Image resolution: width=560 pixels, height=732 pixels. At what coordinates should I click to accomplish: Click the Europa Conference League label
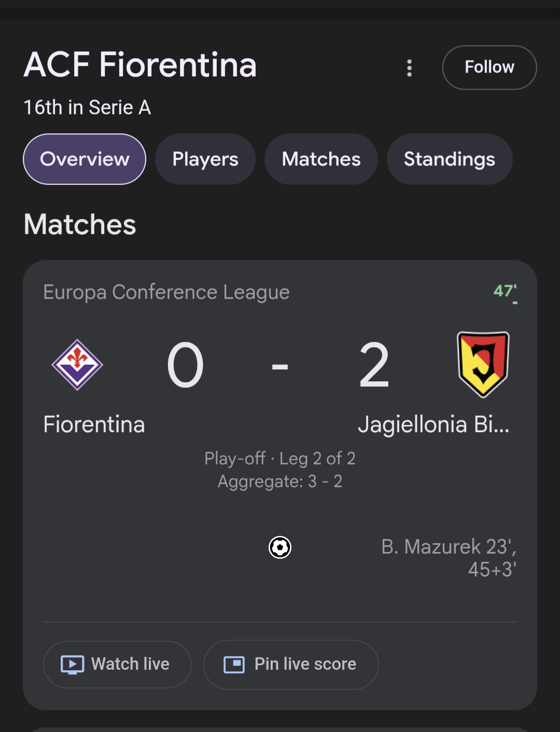tap(166, 292)
